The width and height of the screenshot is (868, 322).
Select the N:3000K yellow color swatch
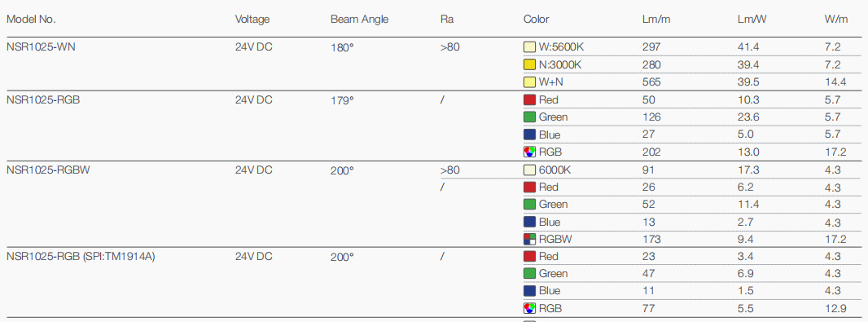[x=530, y=65]
